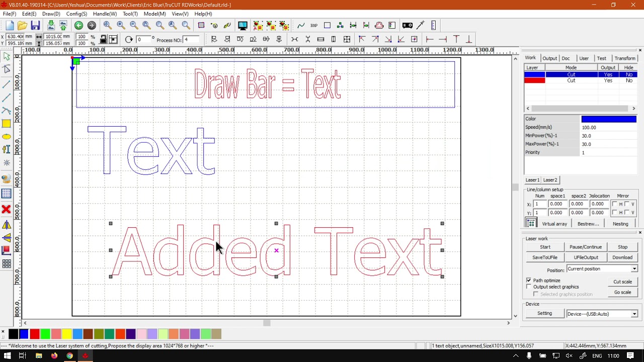
Task: Click the Start button
Action: coord(545,247)
